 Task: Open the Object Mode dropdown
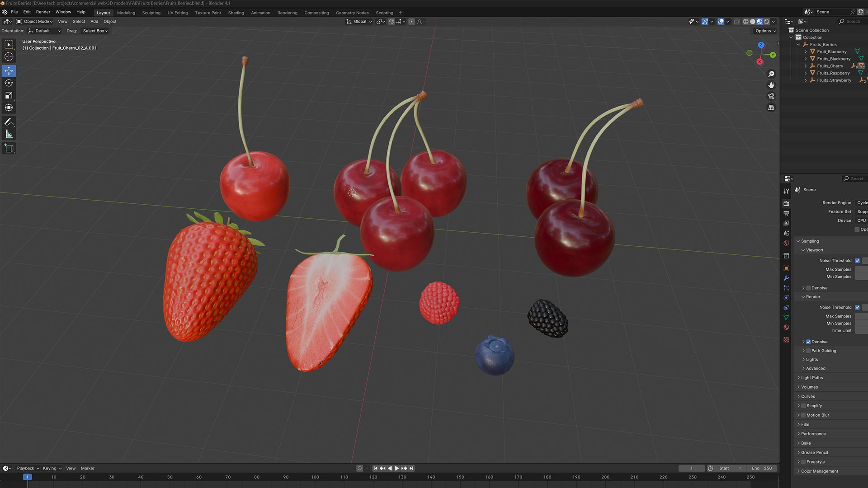35,21
